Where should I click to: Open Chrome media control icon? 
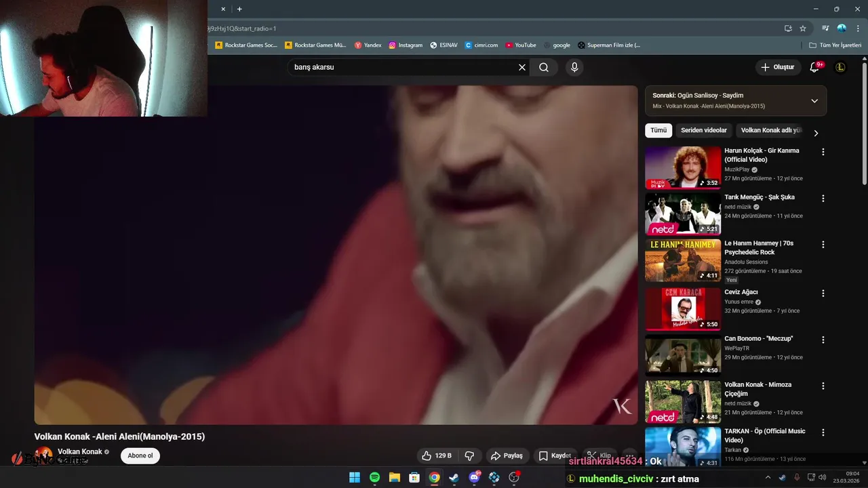point(825,28)
